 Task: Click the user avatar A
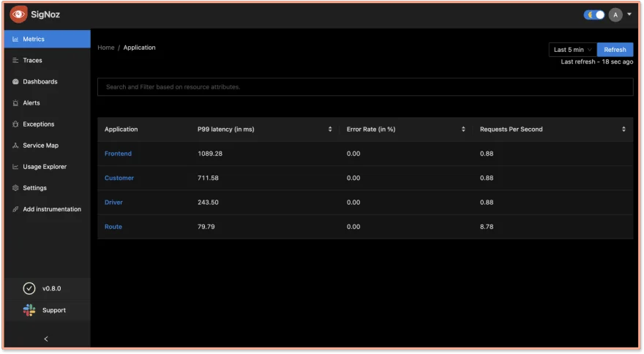[x=615, y=15]
